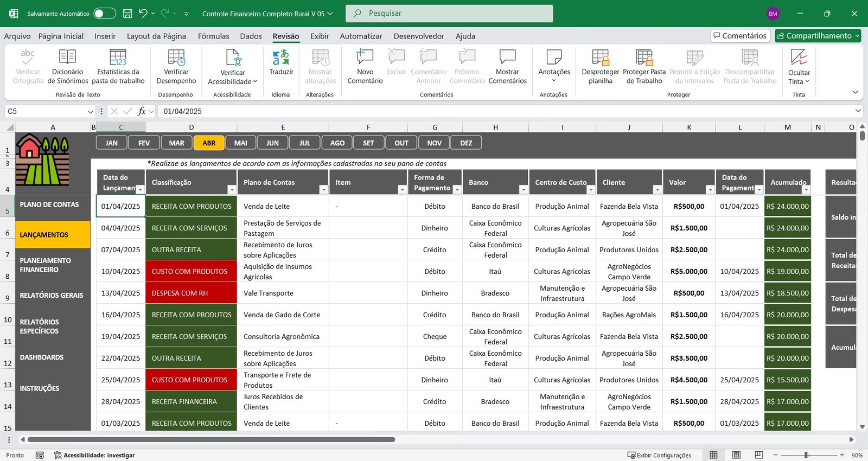The width and height of the screenshot is (868, 461).
Task: Open DASHBOARDS in the sidebar
Action: coord(42,357)
